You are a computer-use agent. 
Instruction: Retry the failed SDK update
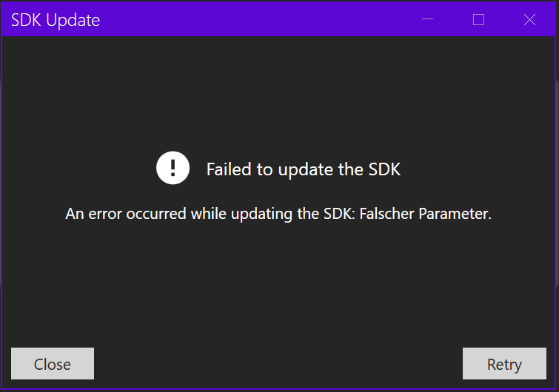504,364
